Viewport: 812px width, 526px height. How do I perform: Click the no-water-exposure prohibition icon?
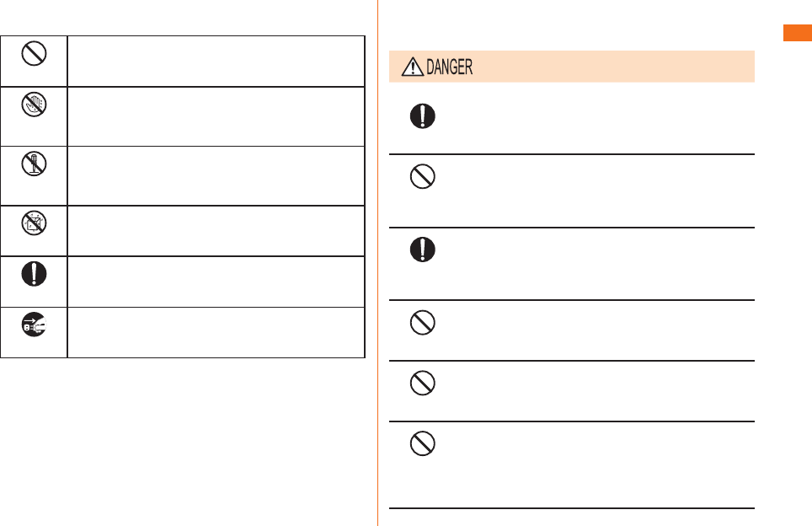click(x=35, y=223)
